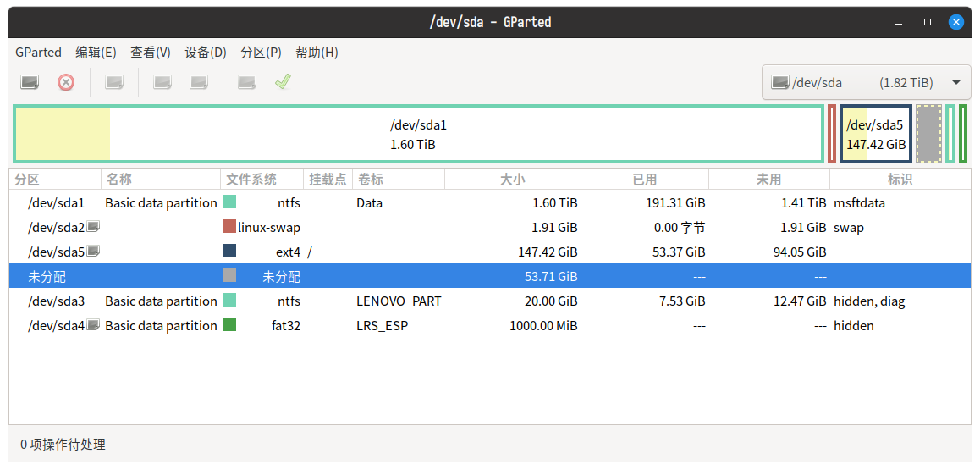Open the 设备(D) menu

(x=206, y=52)
